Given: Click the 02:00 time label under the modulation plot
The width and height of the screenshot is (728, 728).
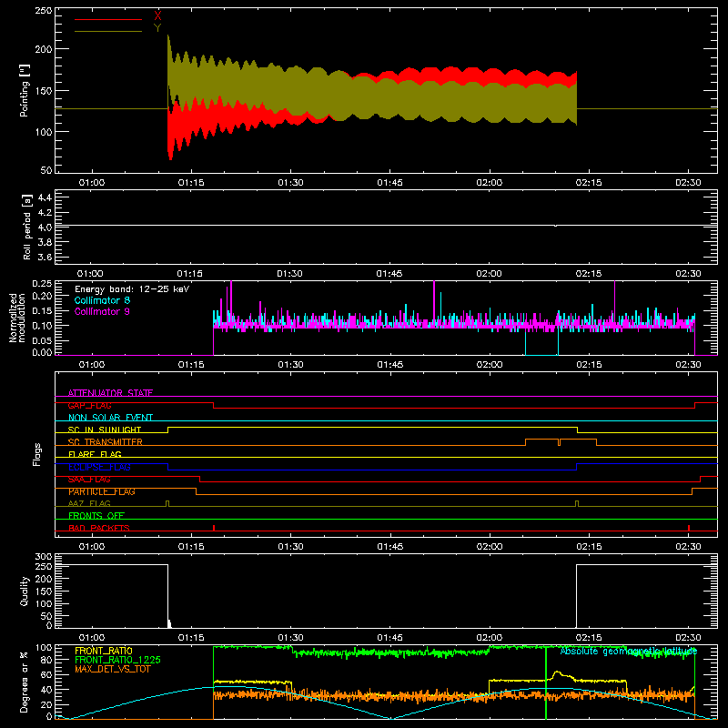Looking at the screenshot, I should (x=490, y=365).
